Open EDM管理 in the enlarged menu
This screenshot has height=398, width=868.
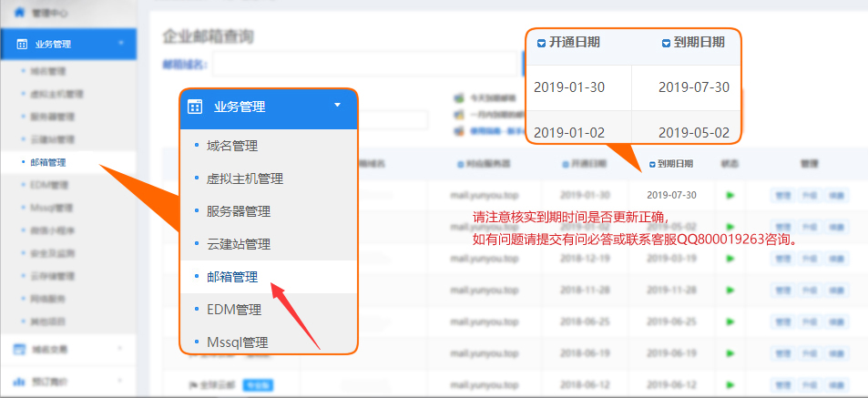233,310
